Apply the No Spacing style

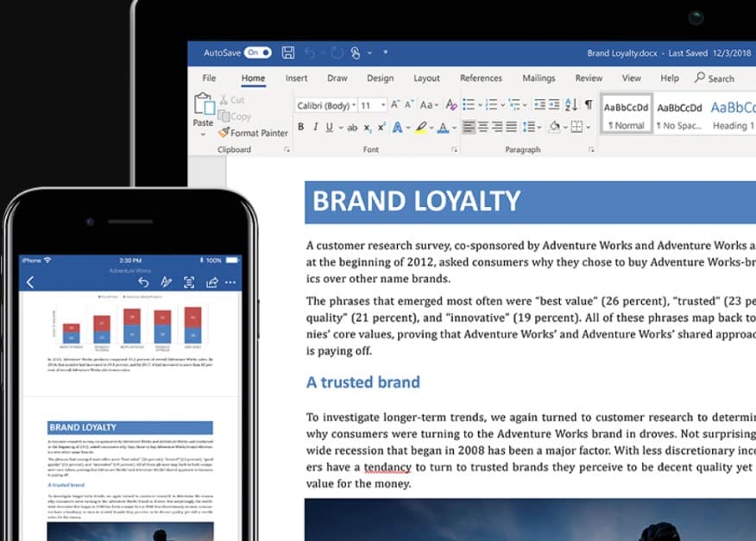(x=679, y=114)
